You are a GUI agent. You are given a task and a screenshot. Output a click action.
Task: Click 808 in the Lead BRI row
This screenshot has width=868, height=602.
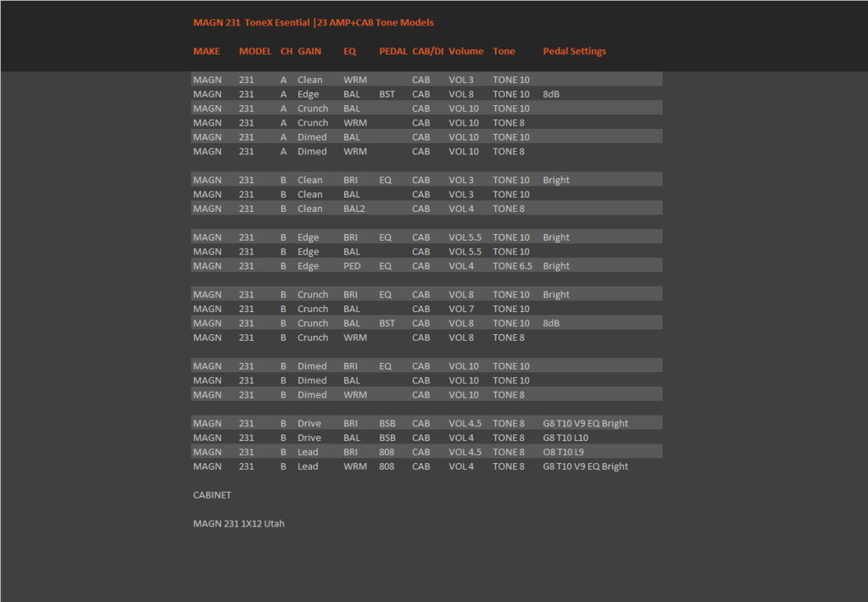pos(387,452)
